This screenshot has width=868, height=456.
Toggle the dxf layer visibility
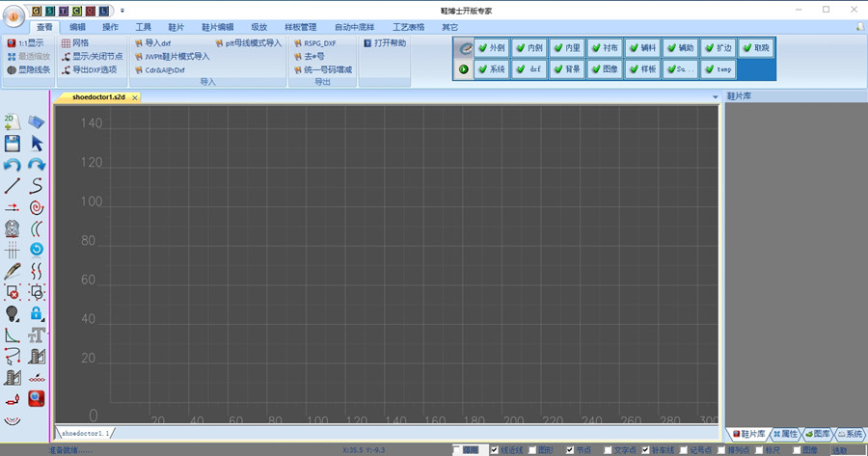tap(529, 69)
